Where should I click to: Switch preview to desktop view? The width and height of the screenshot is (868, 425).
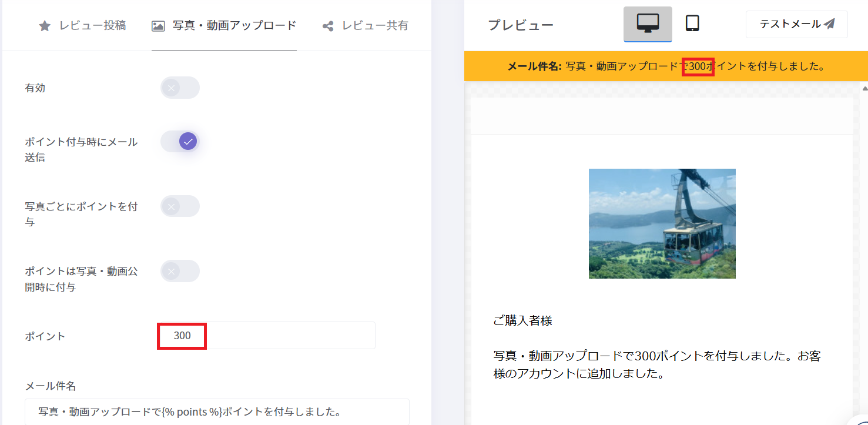648,25
